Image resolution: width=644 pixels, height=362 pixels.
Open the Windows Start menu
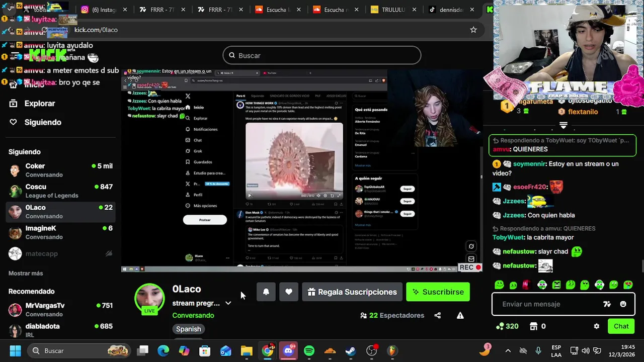[x=15, y=350]
